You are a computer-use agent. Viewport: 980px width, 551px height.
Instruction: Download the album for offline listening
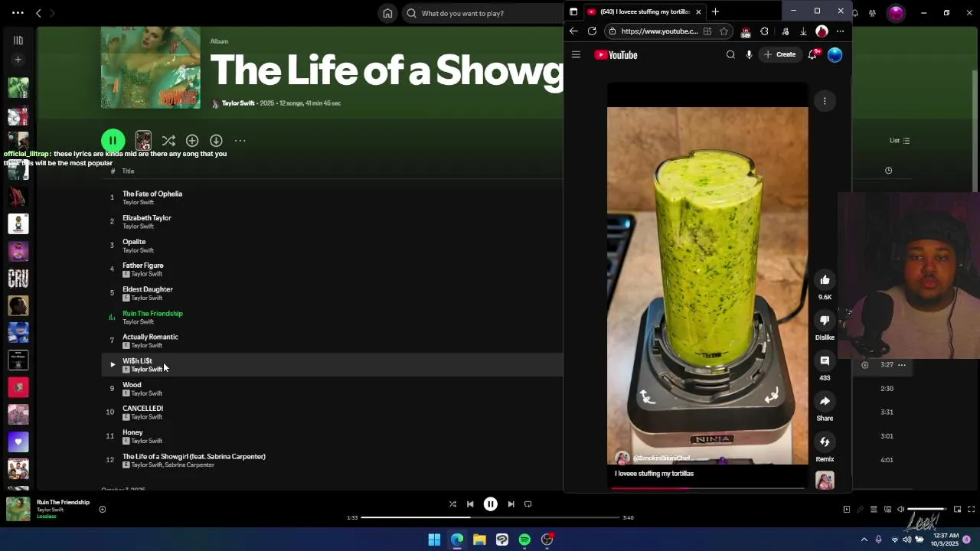(x=216, y=141)
